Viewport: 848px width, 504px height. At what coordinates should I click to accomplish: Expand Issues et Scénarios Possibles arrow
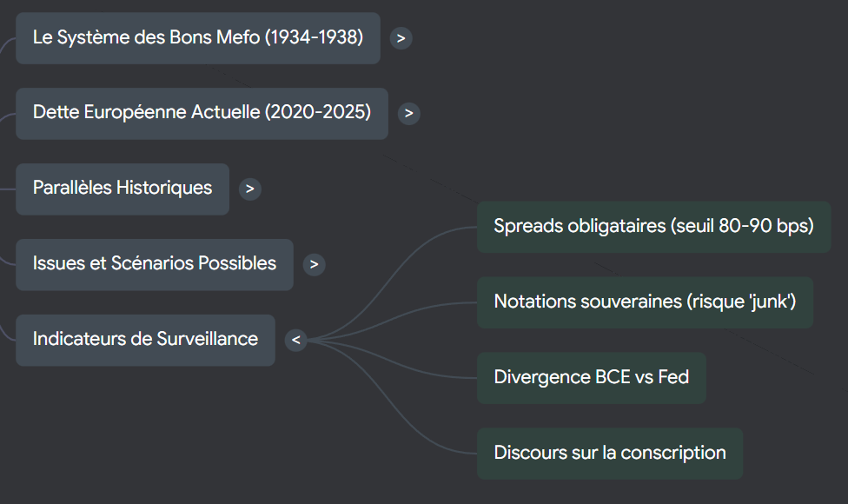tap(315, 264)
